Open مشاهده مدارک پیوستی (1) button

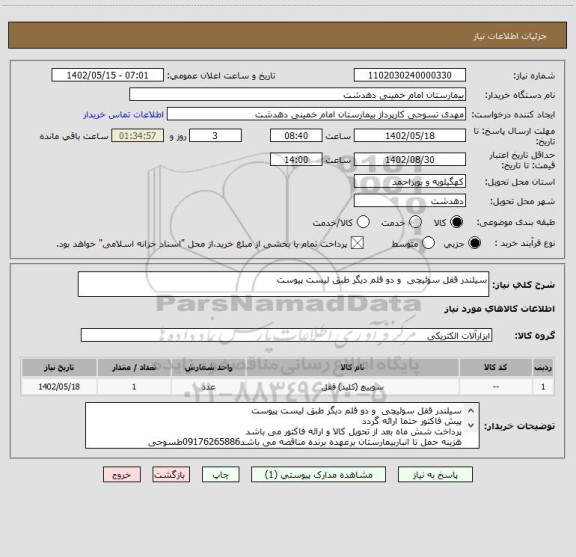tap(318, 475)
